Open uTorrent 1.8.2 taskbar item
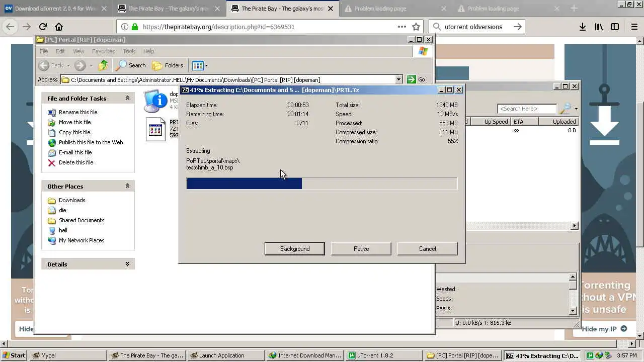Screen dimensions: 644x362 (384, 355)
